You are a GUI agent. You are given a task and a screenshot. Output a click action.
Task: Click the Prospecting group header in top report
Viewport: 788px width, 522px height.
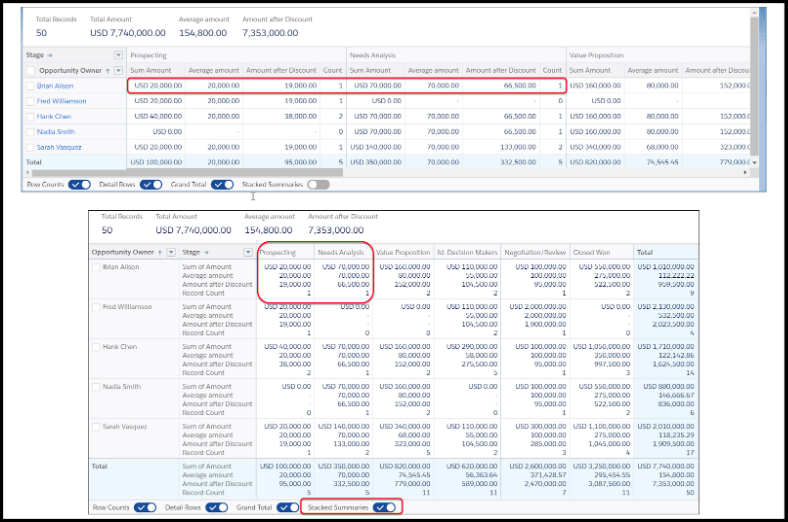tap(148, 55)
